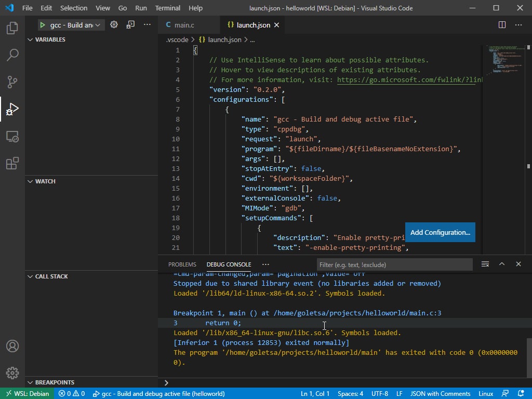Click the .vscode breadcrumb segment

coord(177,39)
